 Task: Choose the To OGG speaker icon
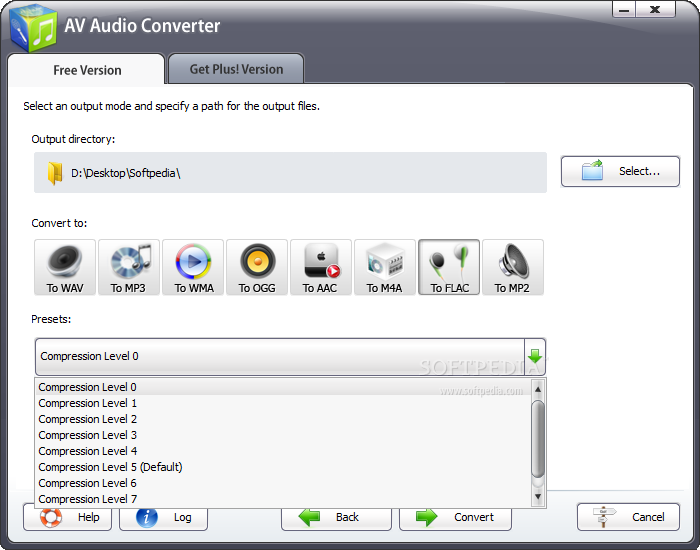click(257, 267)
